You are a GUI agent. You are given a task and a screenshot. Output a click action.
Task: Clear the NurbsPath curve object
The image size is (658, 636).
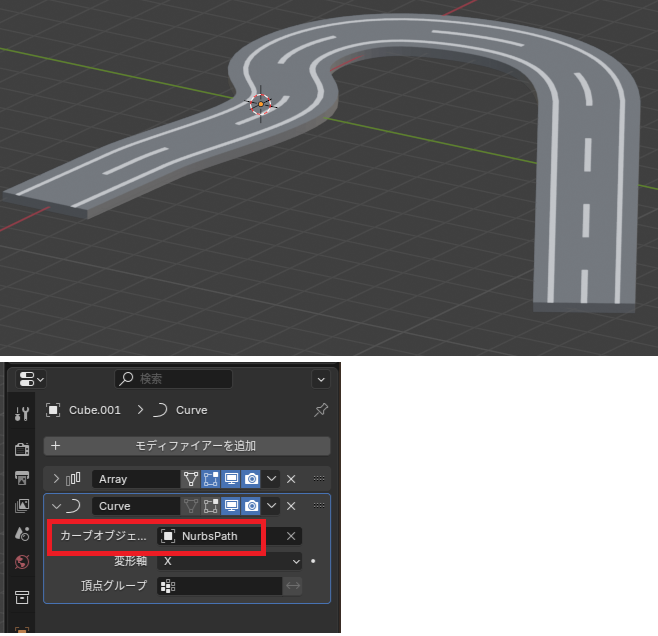[x=291, y=536]
